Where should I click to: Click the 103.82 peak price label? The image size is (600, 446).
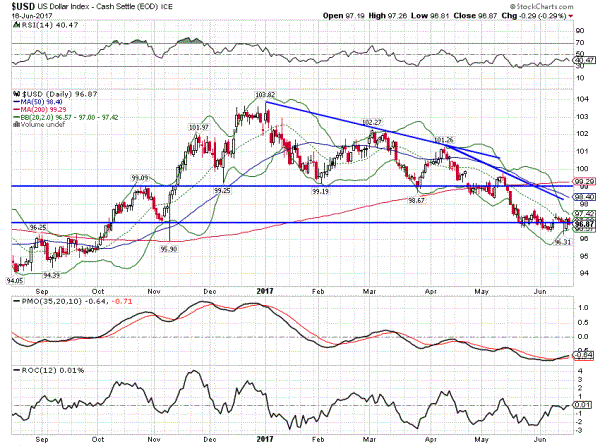tap(264, 95)
